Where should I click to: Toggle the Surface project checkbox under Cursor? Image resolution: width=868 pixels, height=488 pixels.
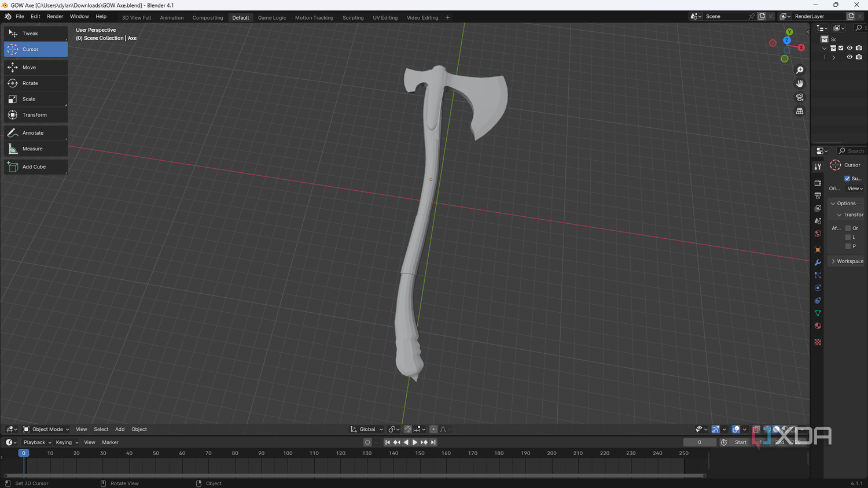pyautogui.click(x=847, y=179)
